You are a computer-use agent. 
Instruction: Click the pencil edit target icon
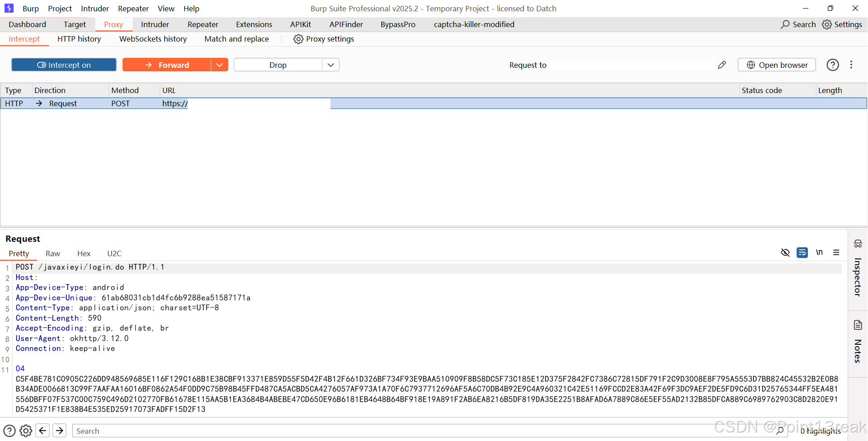click(722, 65)
